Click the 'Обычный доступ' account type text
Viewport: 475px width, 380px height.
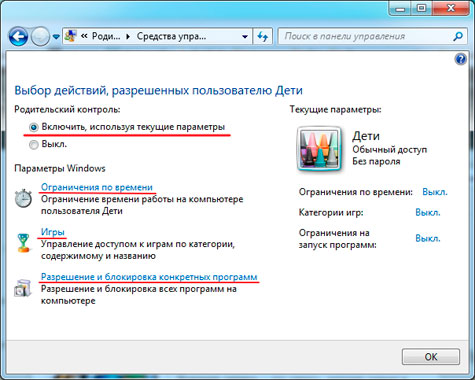point(390,150)
